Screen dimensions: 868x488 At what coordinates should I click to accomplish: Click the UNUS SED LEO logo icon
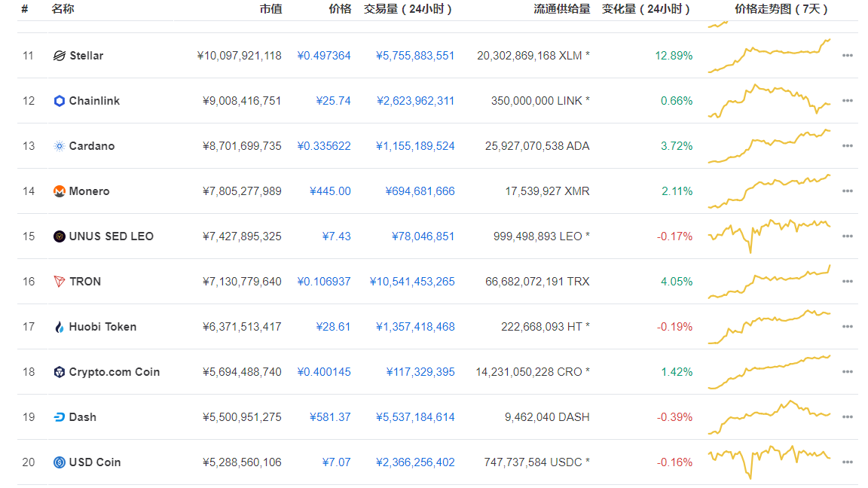click(60, 236)
